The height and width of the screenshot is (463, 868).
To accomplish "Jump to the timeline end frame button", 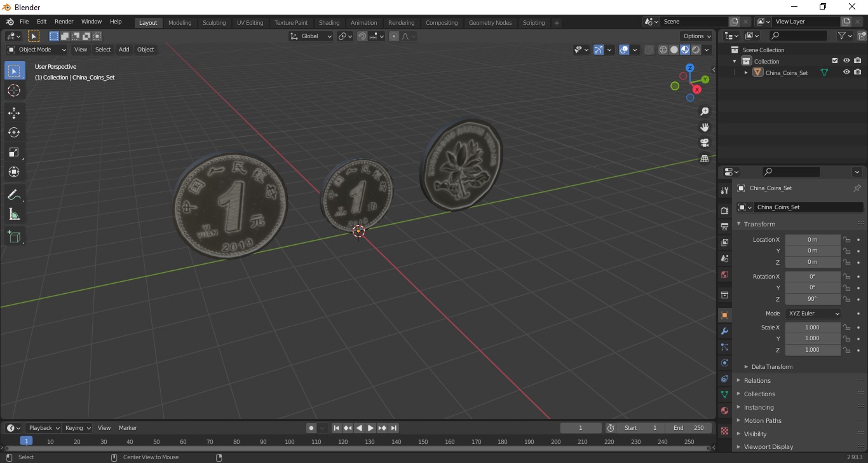I will click(x=394, y=428).
